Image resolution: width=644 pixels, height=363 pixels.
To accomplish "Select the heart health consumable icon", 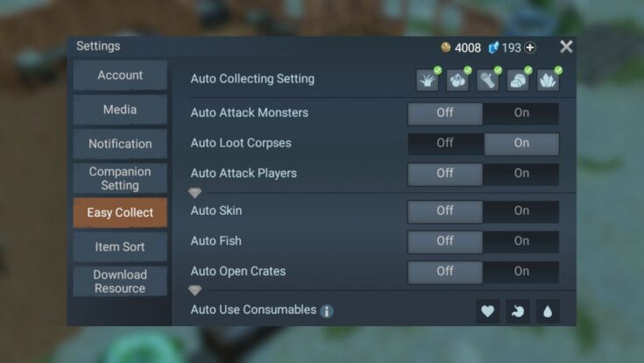I will (x=487, y=311).
